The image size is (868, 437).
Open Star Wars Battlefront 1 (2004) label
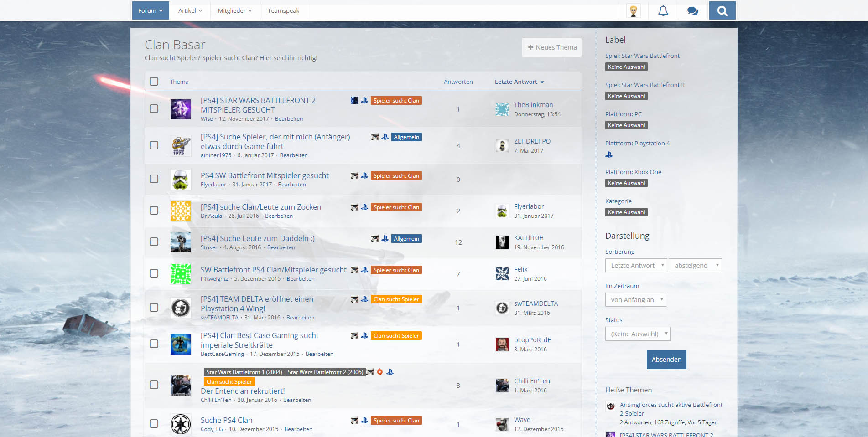pos(244,372)
